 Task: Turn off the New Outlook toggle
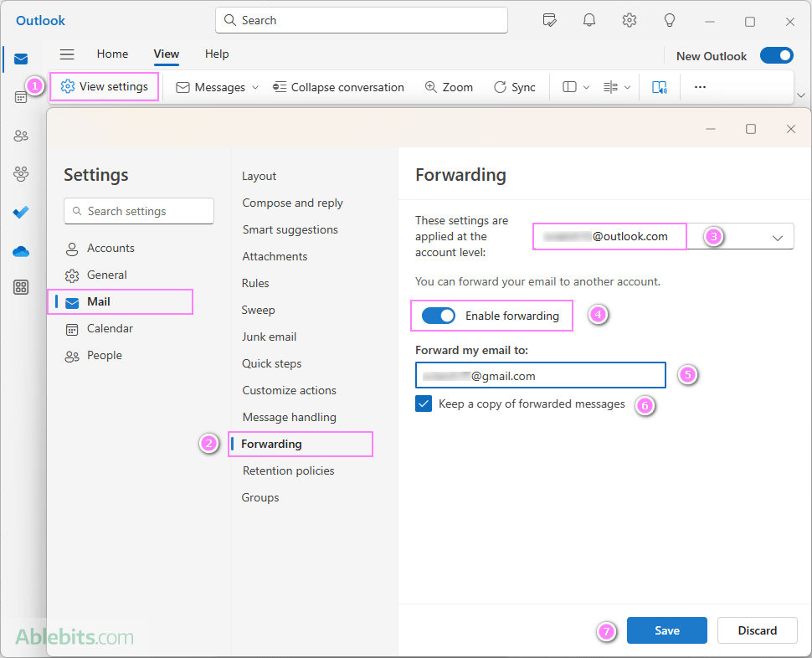(x=776, y=56)
